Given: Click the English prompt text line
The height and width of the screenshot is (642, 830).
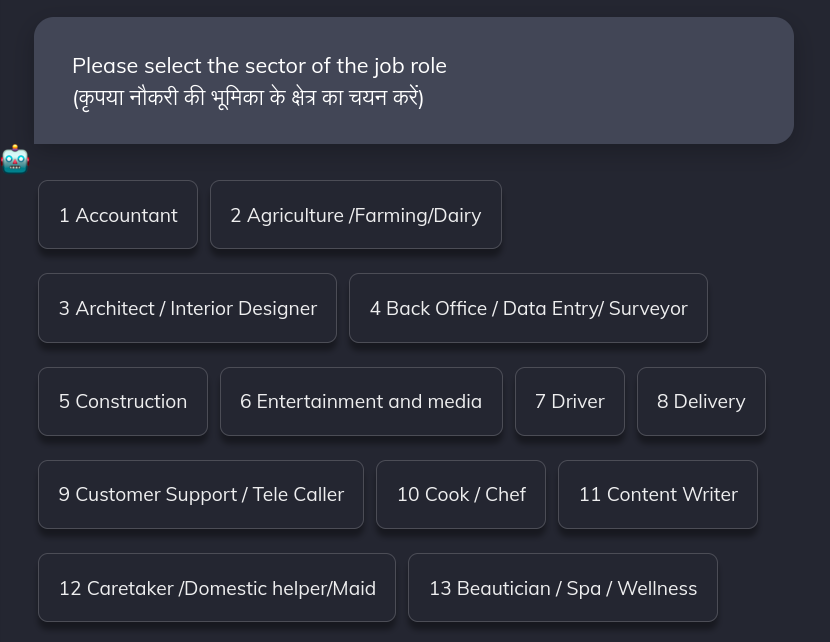Looking at the screenshot, I should coord(259,65).
